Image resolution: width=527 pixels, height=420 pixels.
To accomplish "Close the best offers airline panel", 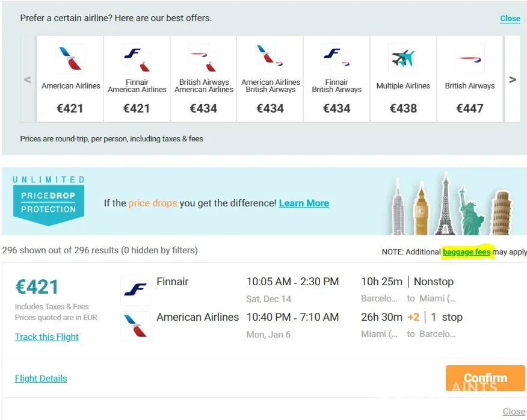I will point(510,19).
